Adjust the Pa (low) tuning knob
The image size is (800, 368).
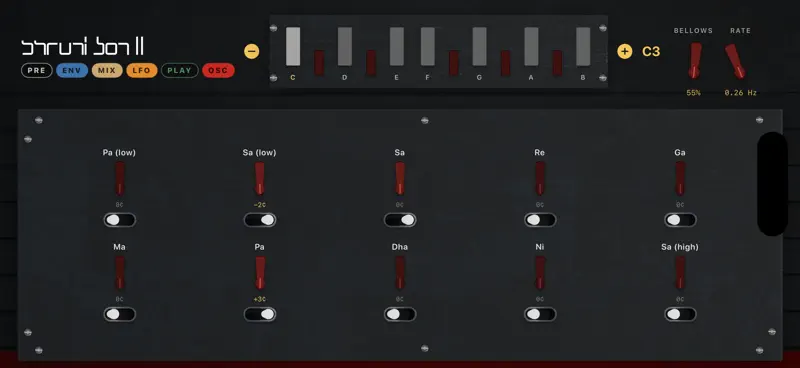click(120, 179)
